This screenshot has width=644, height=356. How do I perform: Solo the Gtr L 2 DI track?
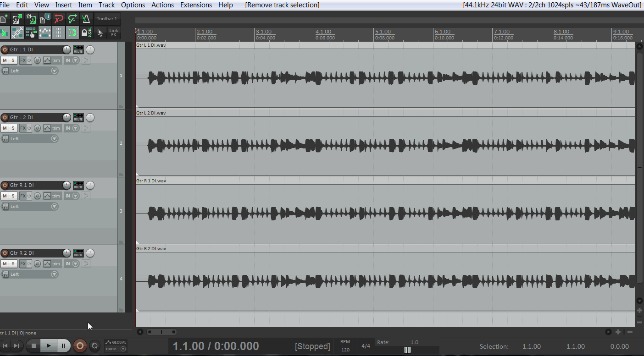coord(13,128)
